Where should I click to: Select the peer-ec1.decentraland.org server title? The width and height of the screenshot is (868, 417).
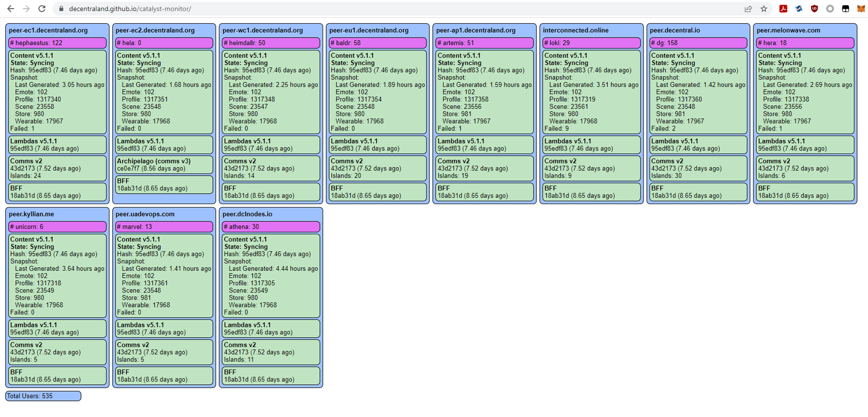tap(48, 31)
